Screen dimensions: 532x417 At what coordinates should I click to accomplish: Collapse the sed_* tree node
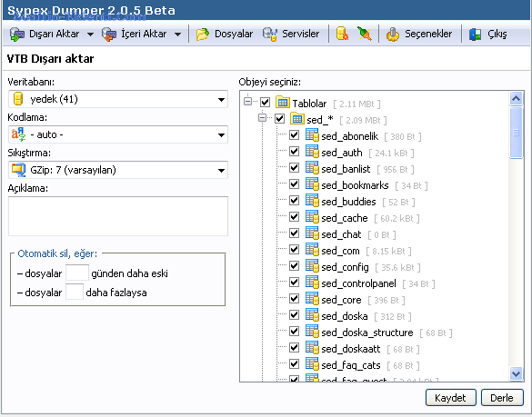262,118
